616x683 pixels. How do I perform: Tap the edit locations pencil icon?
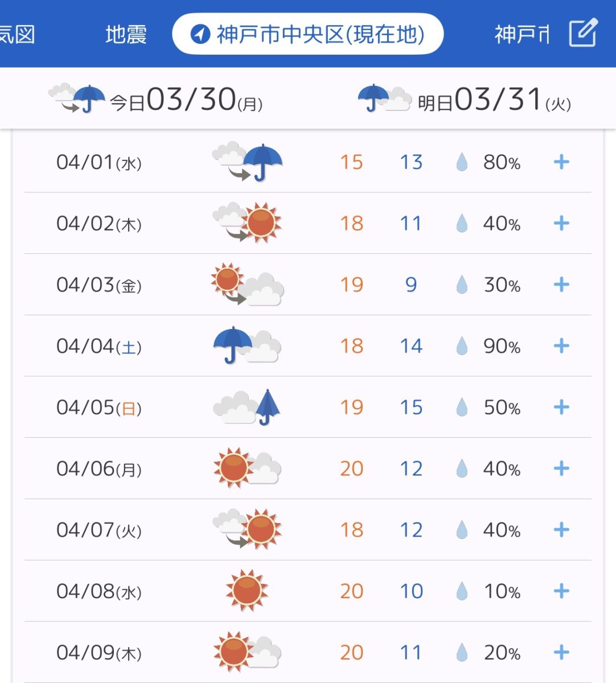pyautogui.click(x=583, y=33)
